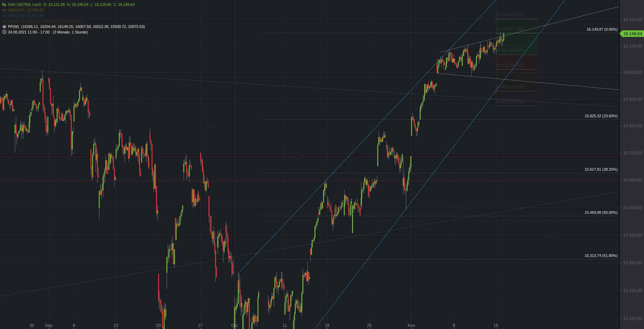The image size is (644, 329).
Task: Click the (3 Monate, 1 Stunde) timeframe text
Action: [70, 32]
